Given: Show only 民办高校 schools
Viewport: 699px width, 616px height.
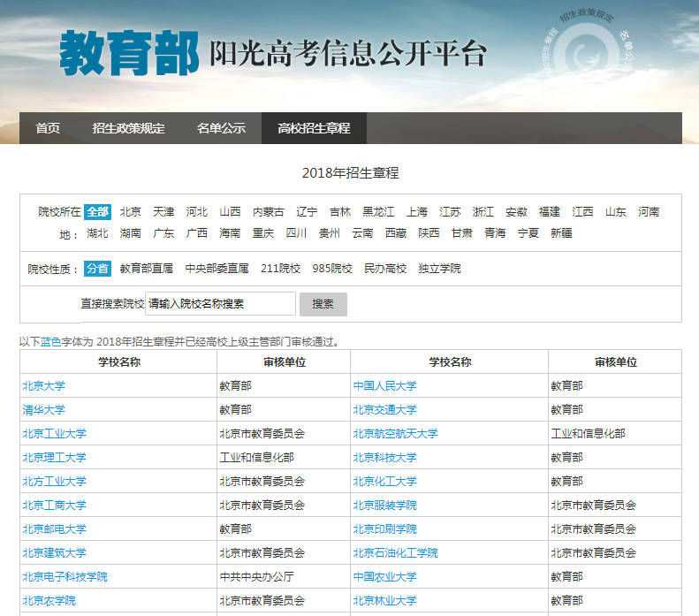Looking at the screenshot, I should tap(385, 269).
